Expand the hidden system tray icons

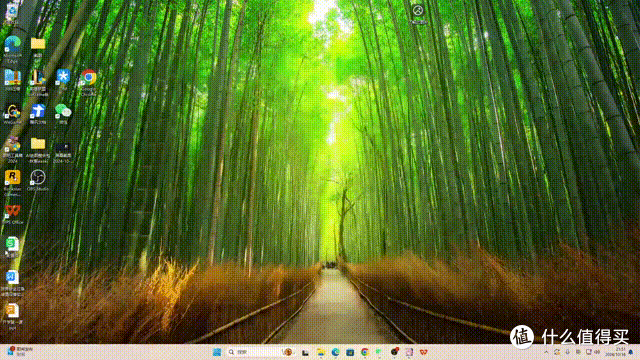(546, 352)
